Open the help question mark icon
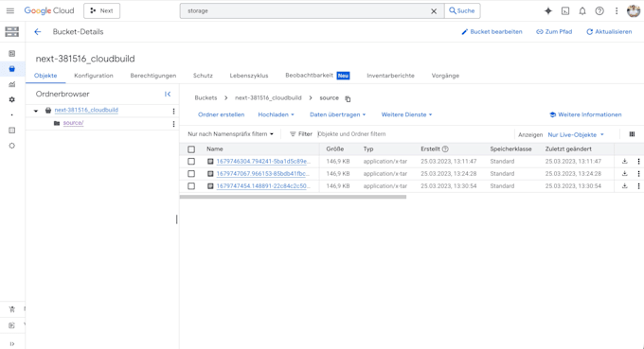Image resolution: width=644 pixels, height=349 pixels. coord(599,11)
